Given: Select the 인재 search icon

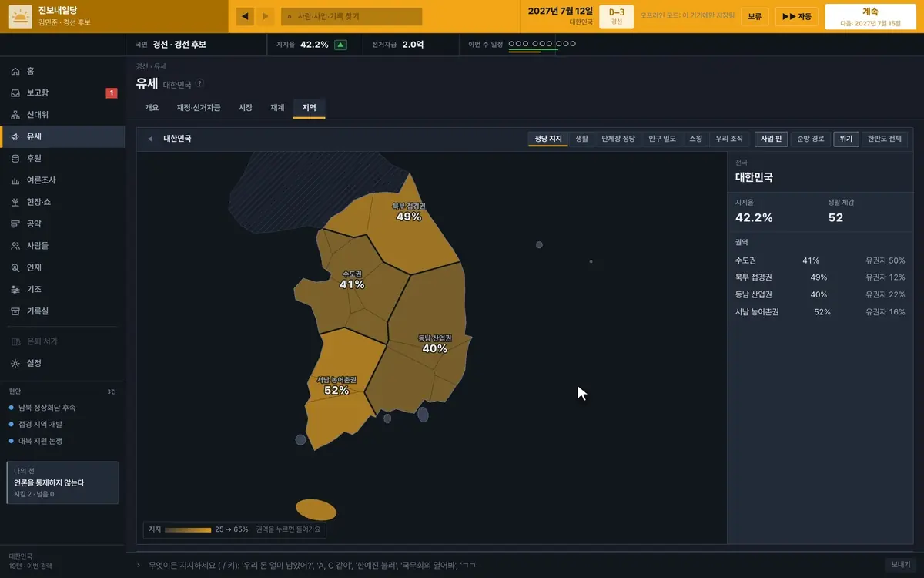Looking at the screenshot, I should point(15,267).
